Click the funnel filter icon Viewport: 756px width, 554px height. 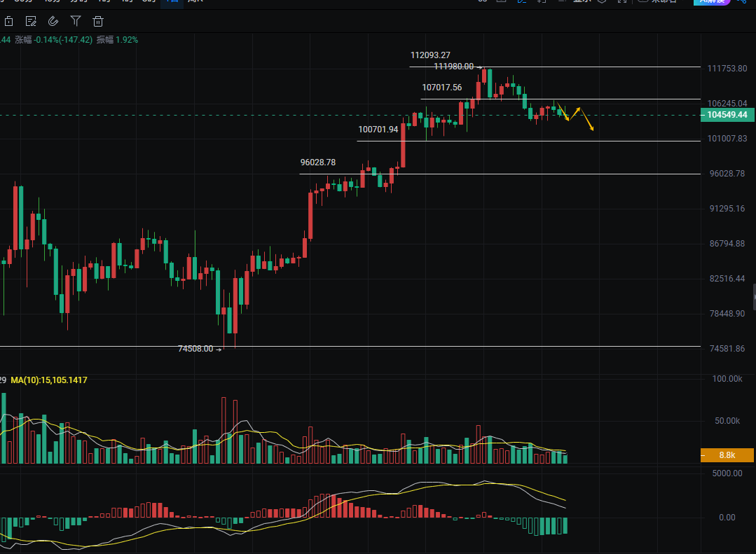tap(76, 21)
